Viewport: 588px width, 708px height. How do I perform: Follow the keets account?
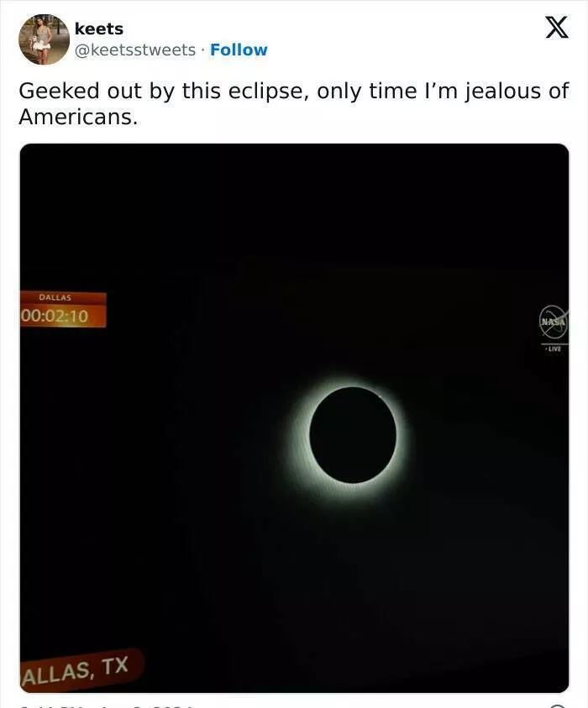click(x=239, y=50)
